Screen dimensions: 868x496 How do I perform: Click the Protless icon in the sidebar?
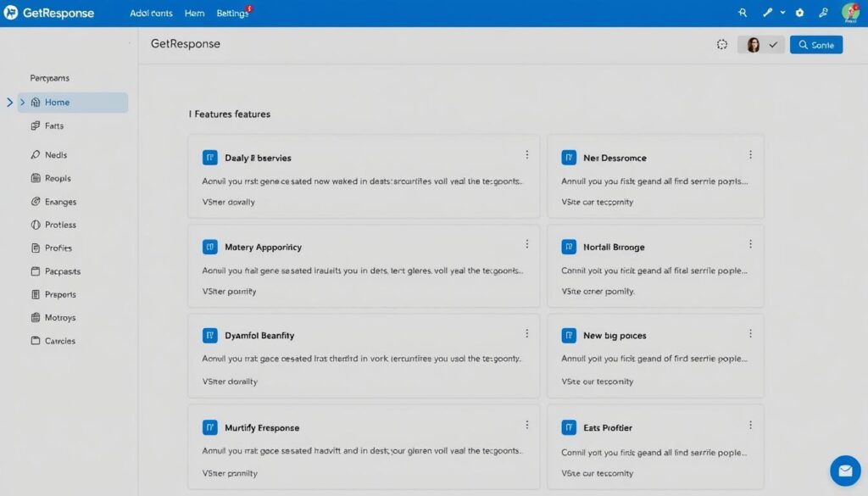36,225
